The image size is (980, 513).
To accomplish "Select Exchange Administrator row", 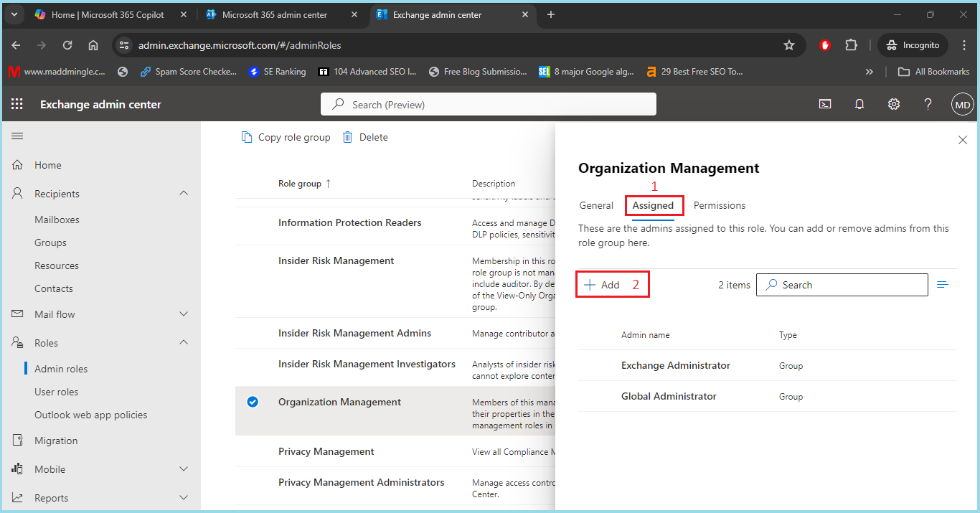I will tap(768, 365).
